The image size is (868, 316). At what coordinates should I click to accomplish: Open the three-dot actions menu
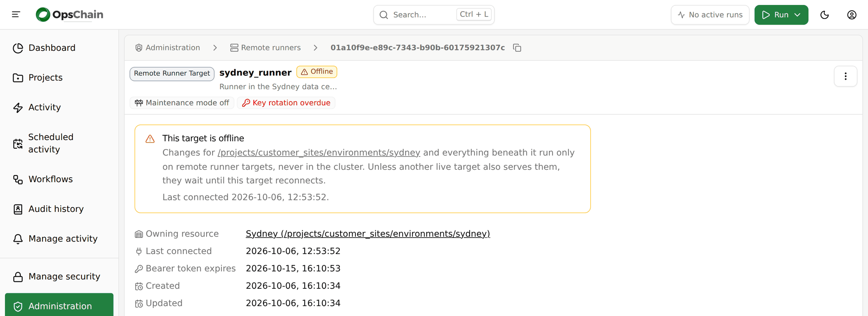(x=845, y=76)
